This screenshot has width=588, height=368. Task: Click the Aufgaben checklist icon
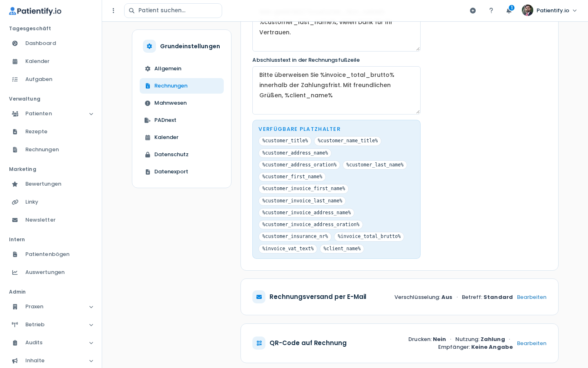click(15, 79)
